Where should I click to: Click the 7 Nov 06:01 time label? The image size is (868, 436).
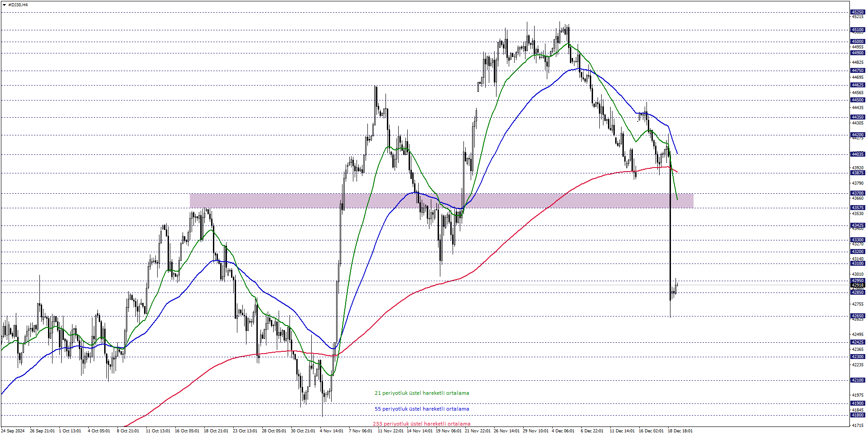coord(361,431)
